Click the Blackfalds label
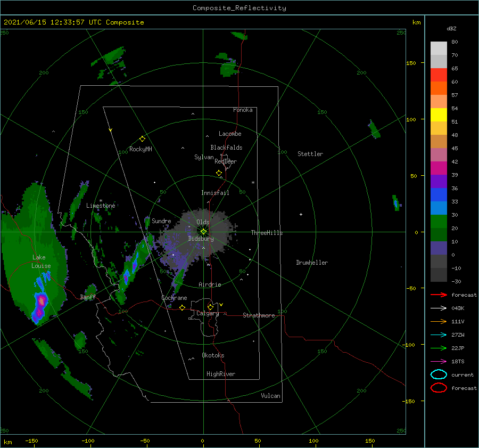Viewport: 479px width, 448px height. pyautogui.click(x=226, y=148)
